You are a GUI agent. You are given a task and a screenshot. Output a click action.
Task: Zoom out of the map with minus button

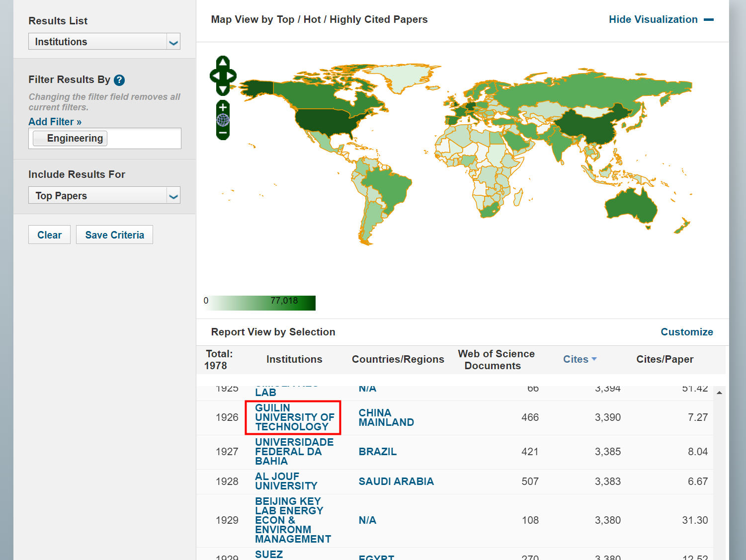223,133
